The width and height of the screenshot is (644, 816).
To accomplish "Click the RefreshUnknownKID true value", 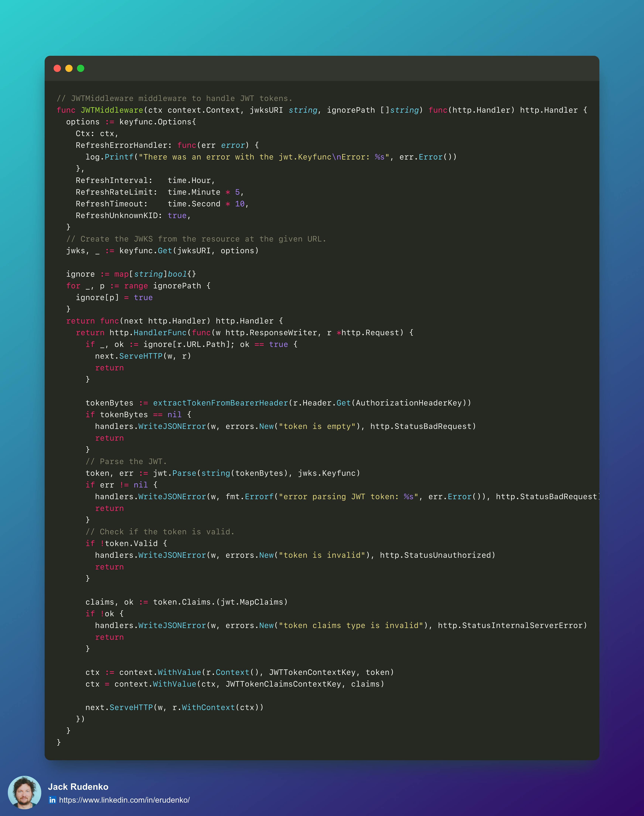I will click(177, 216).
